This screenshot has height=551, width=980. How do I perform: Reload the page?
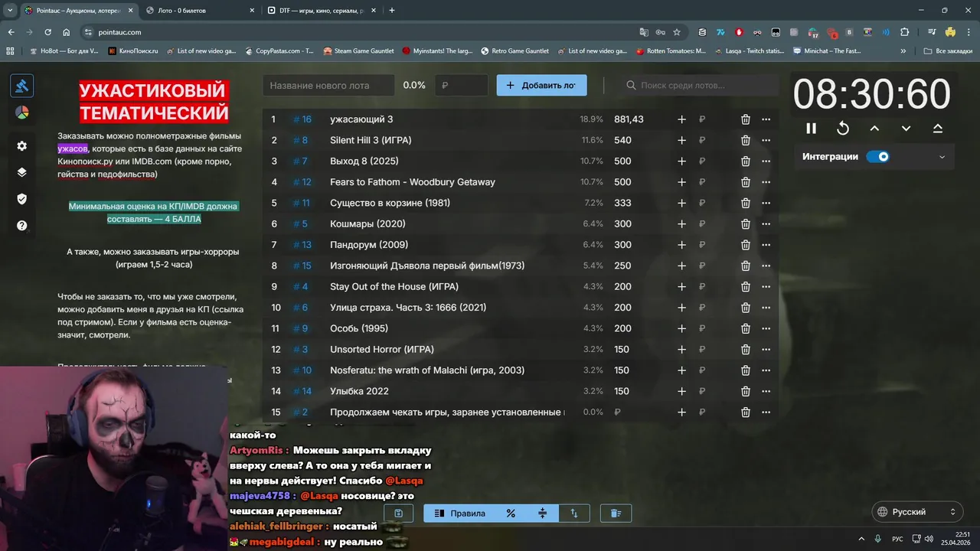coord(47,32)
